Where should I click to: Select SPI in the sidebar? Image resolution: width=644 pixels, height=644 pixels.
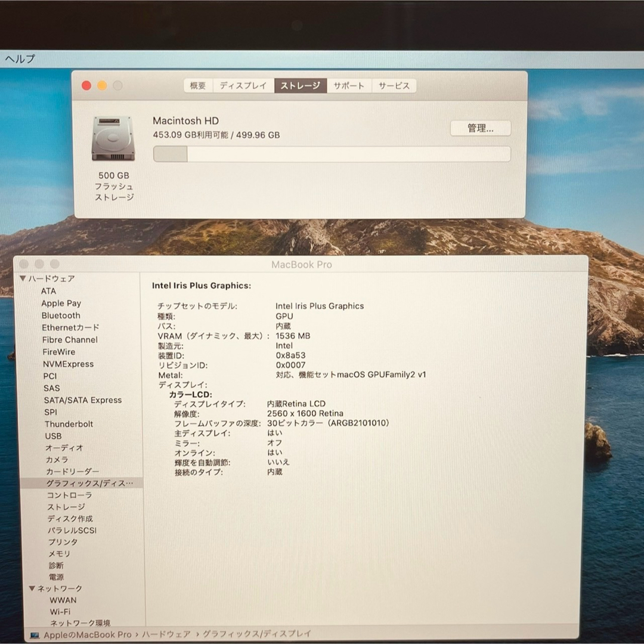point(51,413)
